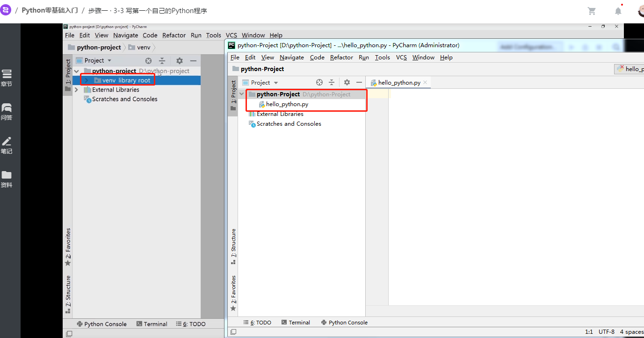The width and height of the screenshot is (644, 338).
Task: Click into the empty hello_python.py editor area
Action: pyautogui.click(x=516, y=196)
